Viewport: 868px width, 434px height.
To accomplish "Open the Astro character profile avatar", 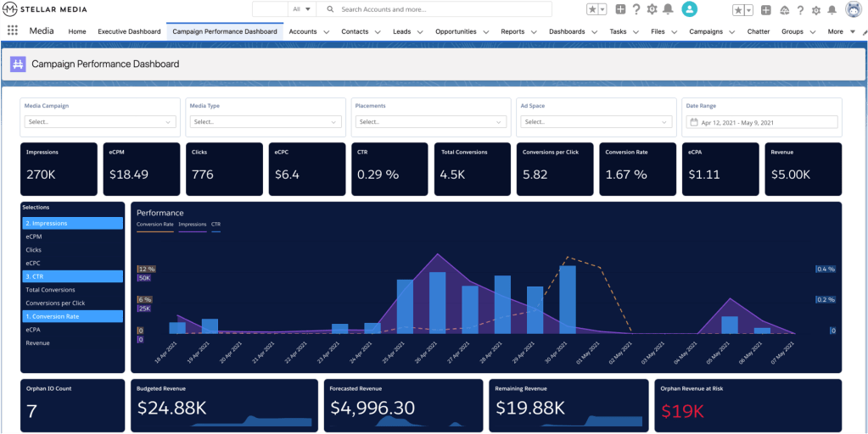I will point(854,9).
